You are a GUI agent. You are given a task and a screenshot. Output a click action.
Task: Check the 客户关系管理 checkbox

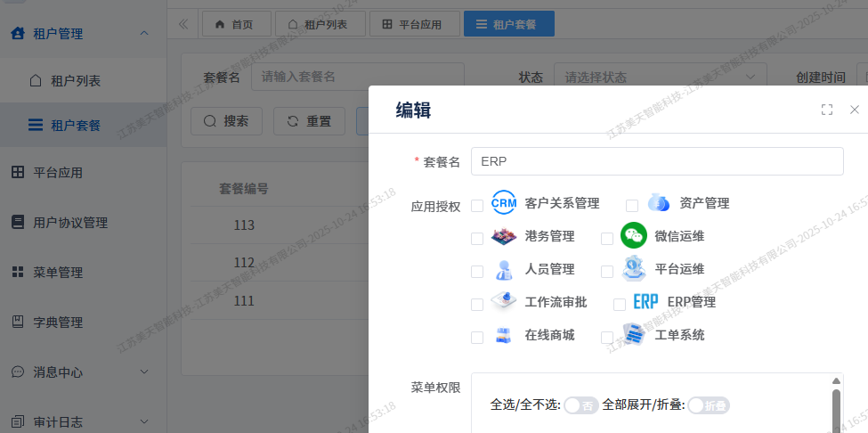pyautogui.click(x=477, y=206)
